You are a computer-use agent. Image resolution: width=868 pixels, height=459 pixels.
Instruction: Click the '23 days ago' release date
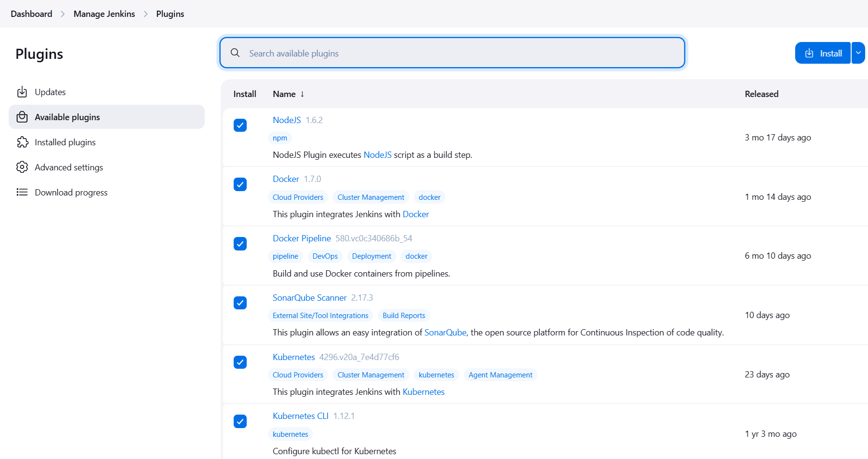[x=767, y=375]
